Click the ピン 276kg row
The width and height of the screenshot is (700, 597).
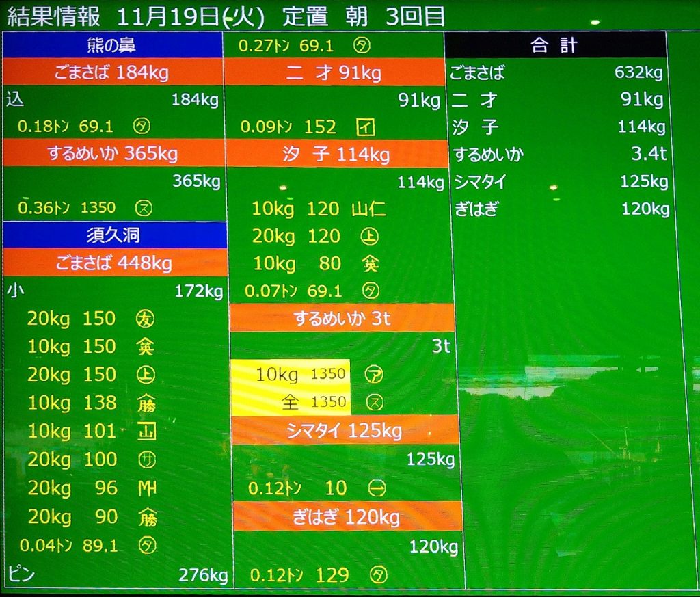pos(116,575)
